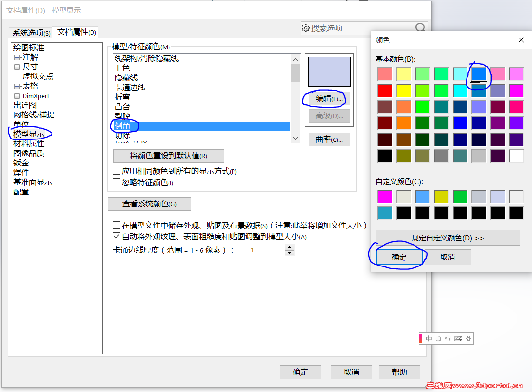Toggle the 中 IME language mode icon

[x=428, y=338]
